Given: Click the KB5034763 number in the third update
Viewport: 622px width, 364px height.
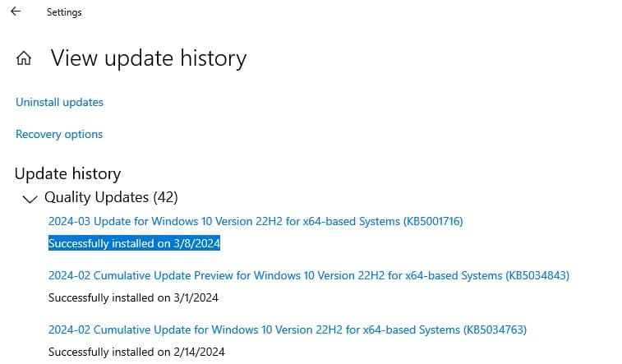Looking at the screenshot, I should [x=495, y=329].
